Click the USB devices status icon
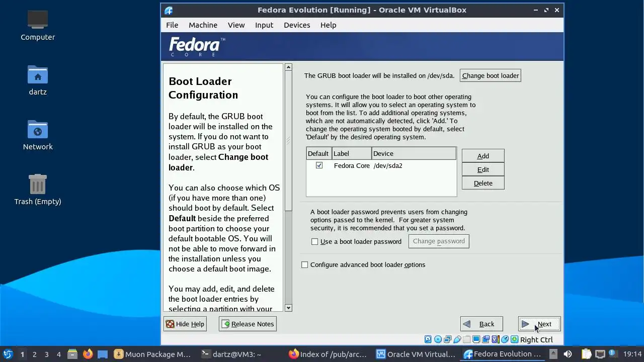The width and height of the screenshot is (644, 362). pos(457,339)
